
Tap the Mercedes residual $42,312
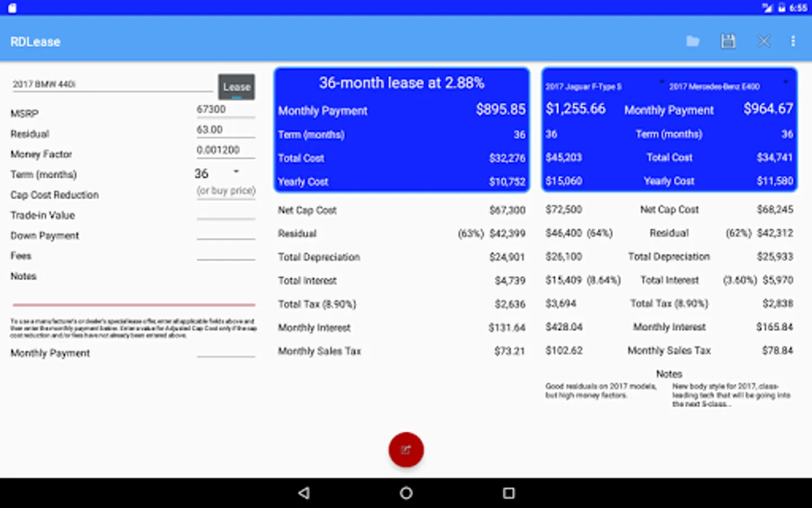point(775,233)
